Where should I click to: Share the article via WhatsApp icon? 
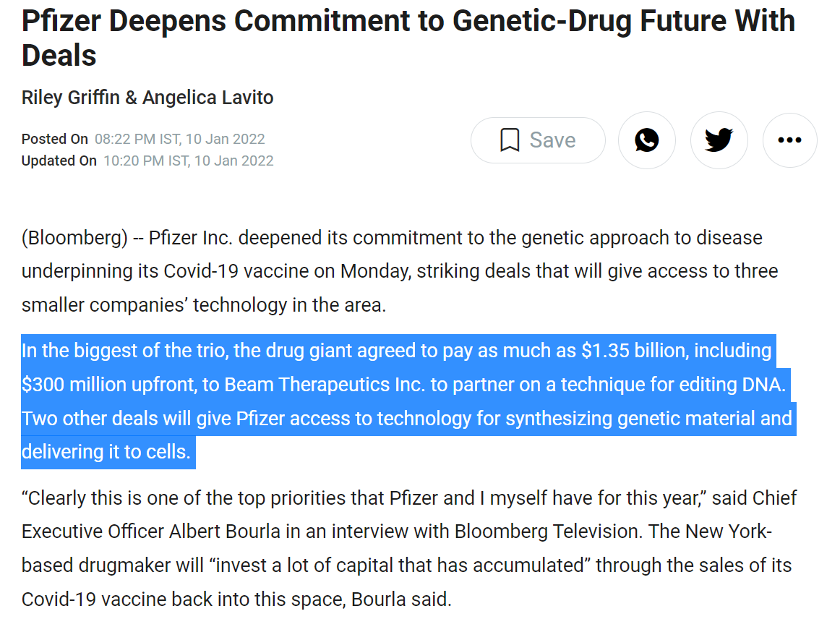(x=646, y=140)
